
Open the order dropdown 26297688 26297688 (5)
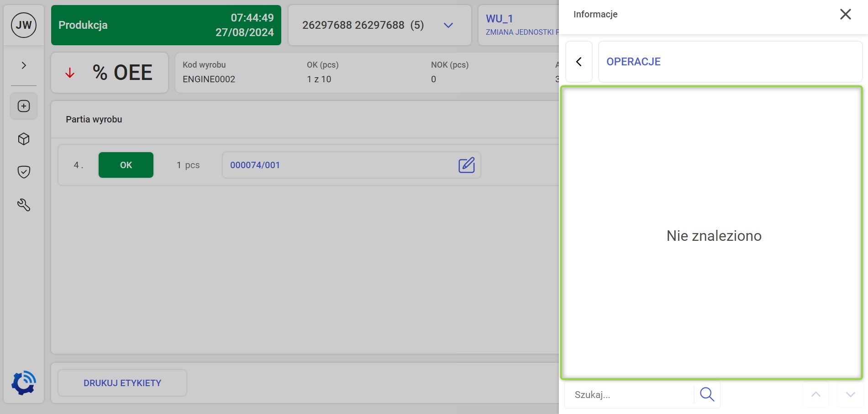tap(380, 25)
